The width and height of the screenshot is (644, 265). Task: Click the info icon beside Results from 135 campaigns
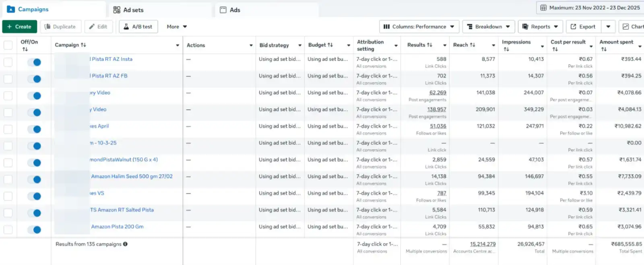[125, 244]
